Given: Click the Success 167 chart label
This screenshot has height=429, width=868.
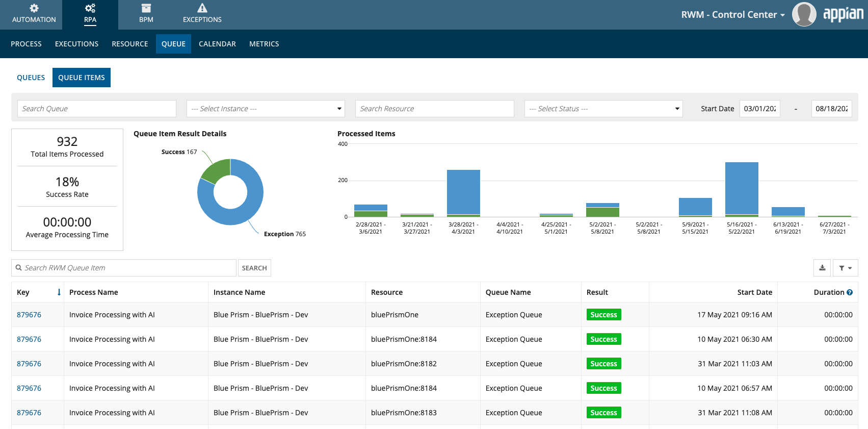Looking at the screenshot, I should 179,152.
